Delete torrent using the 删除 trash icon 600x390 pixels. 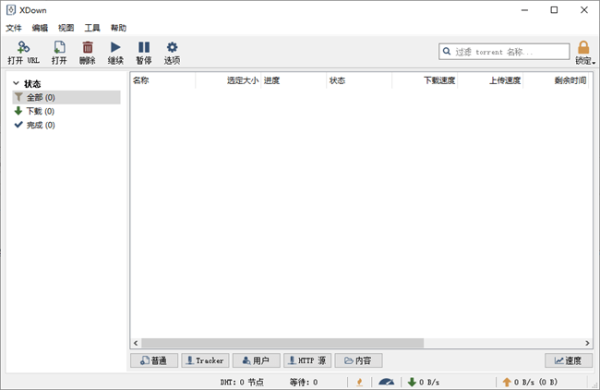coord(87,53)
